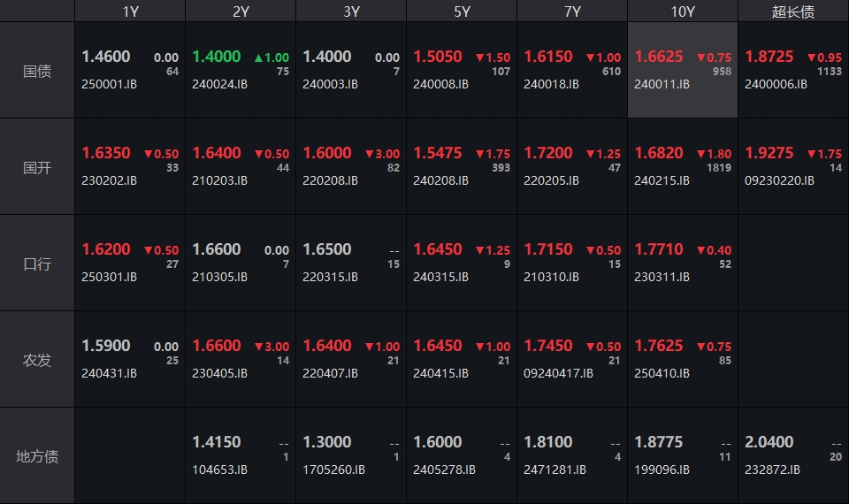Select the 1.5050 yield in 国债 5Y
This screenshot has width=849, height=504.
(x=438, y=57)
